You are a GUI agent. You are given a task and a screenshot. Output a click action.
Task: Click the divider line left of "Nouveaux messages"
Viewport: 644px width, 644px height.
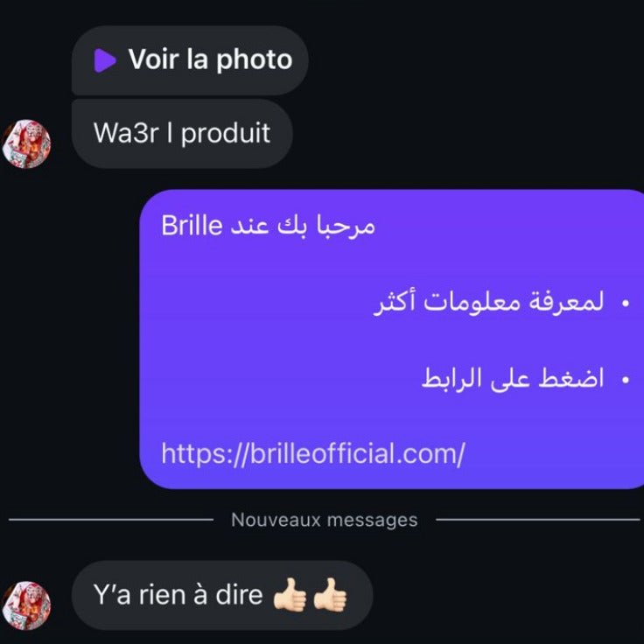(x=111, y=520)
